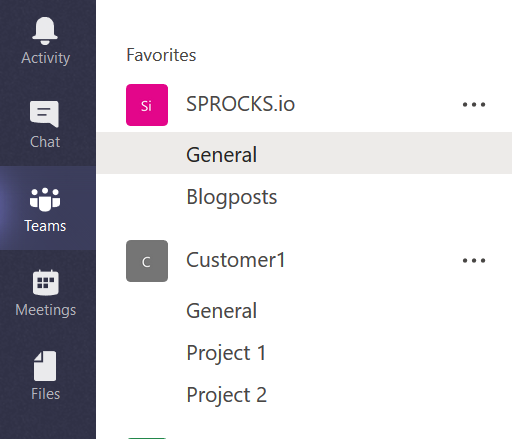Open the Blogposts channel
Viewport: 512px width, 439px height.
click(232, 197)
